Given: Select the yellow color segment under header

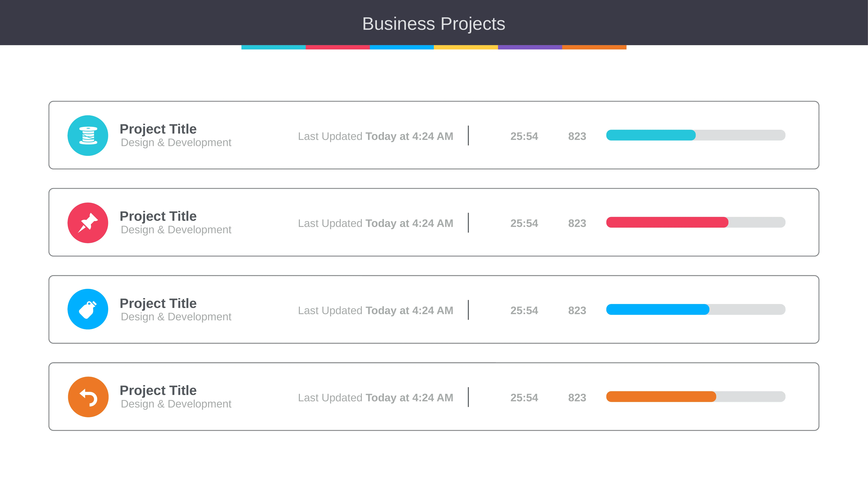Looking at the screenshot, I should pyautogui.click(x=466, y=47).
